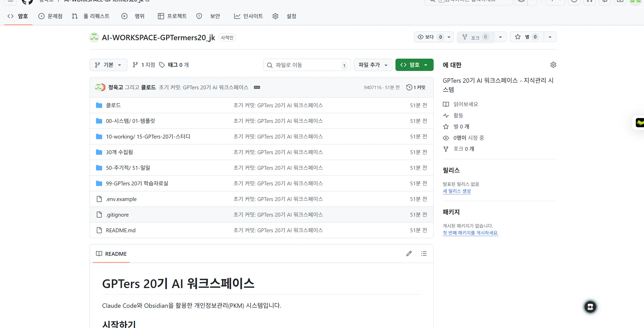Star the repository with 별 button
This screenshot has width=644, height=328.
tap(527, 37)
